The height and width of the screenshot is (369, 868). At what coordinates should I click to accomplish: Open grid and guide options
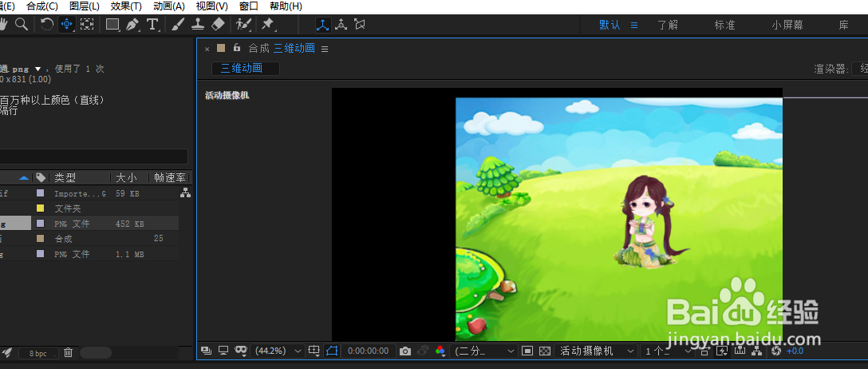coord(314,351)
